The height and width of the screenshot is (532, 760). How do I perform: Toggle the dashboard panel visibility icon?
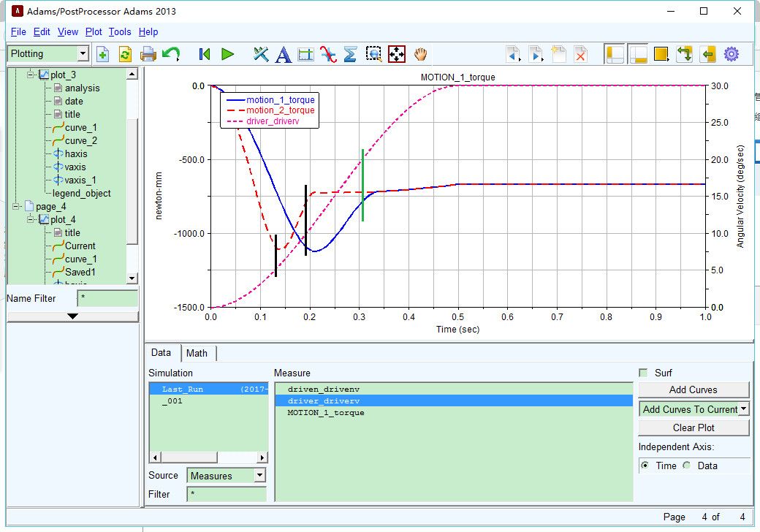(x=637, y=54)
